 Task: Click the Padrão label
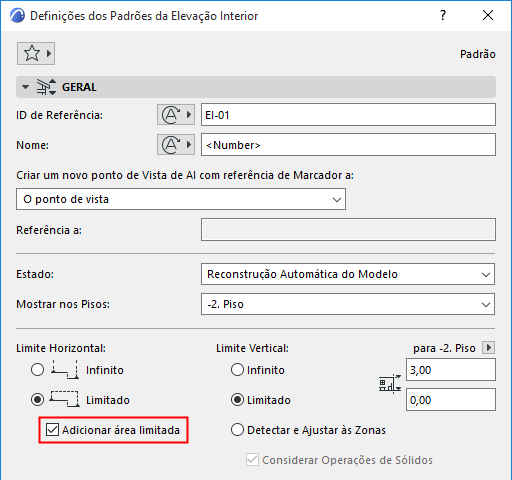point(478,54)
